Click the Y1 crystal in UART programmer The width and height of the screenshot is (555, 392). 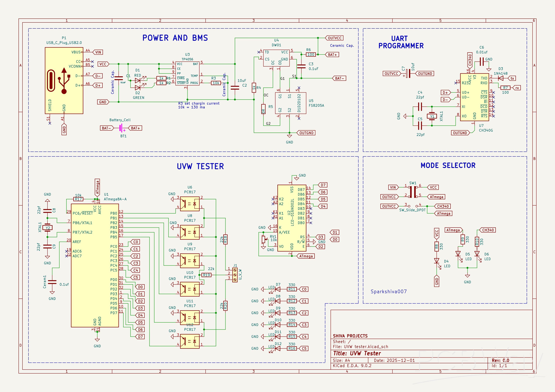click(432, 116)
